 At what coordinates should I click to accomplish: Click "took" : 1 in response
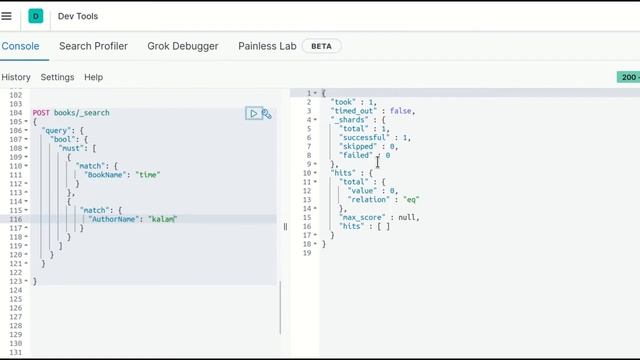[353, 102]
